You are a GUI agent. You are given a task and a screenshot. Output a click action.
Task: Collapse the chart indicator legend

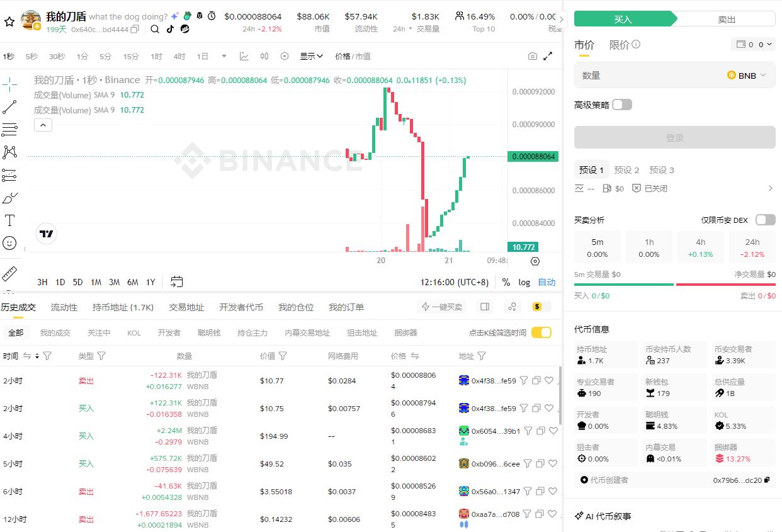[x=43, y=125]
